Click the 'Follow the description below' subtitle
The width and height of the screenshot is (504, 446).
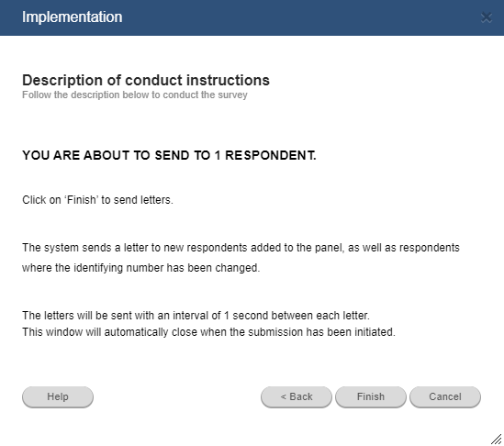tap(135, 95)
